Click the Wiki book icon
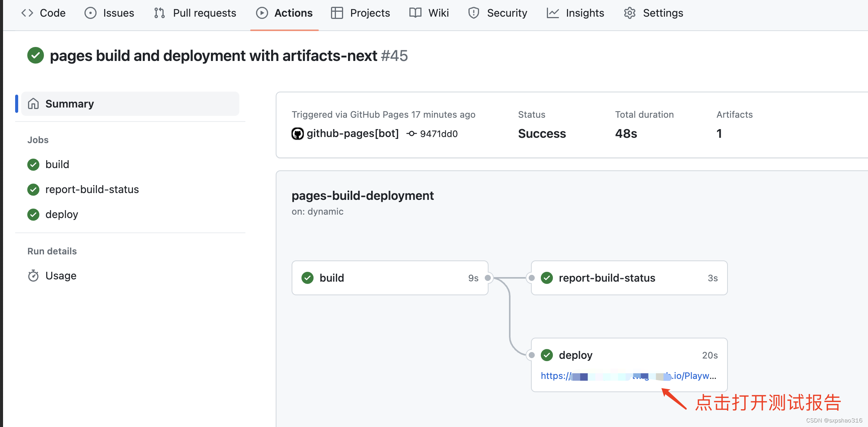The width and height of the screenshot is (868, 427). (415, 13)
